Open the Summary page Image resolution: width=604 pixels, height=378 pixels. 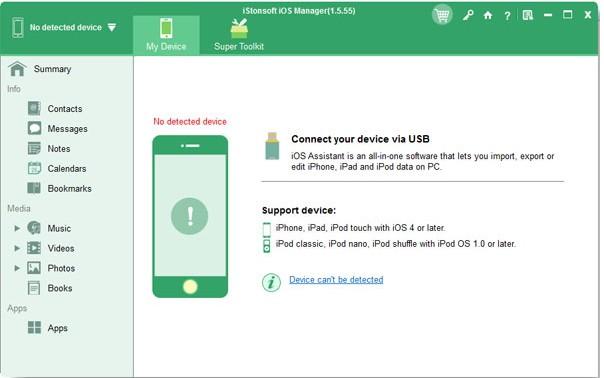point(52,69)
